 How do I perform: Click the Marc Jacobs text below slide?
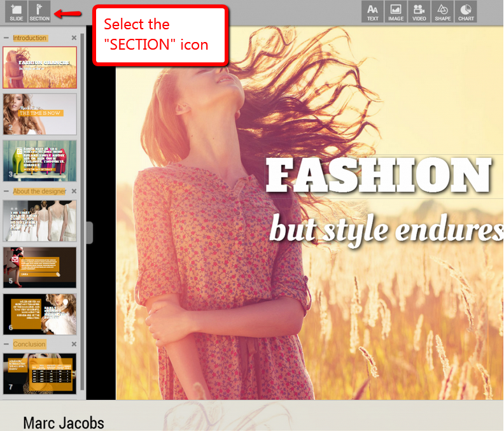64,423
